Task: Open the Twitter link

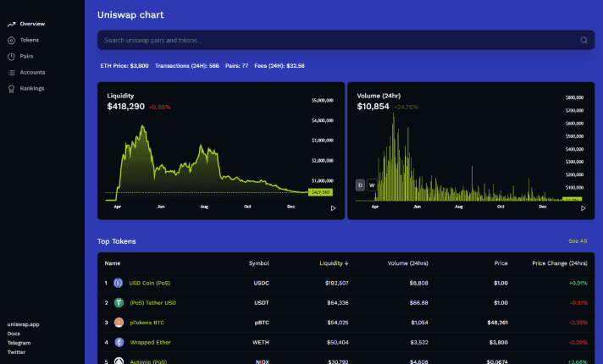Action: [x=16, y=352]
